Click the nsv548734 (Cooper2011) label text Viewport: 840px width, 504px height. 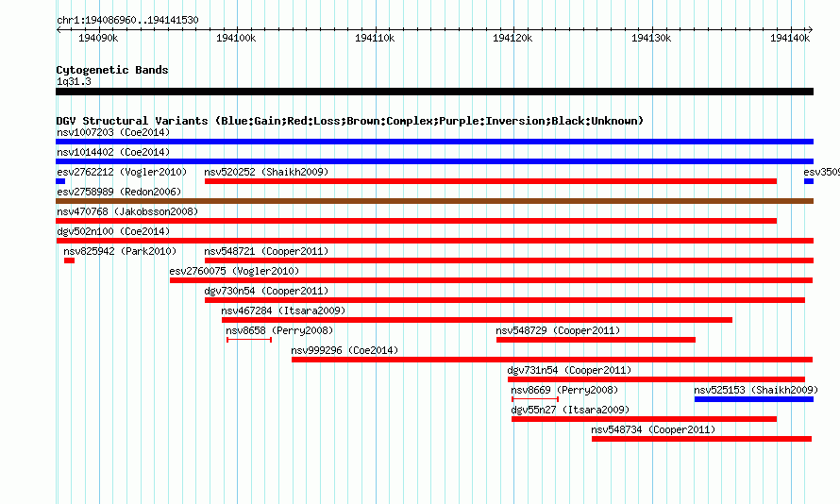653,429
